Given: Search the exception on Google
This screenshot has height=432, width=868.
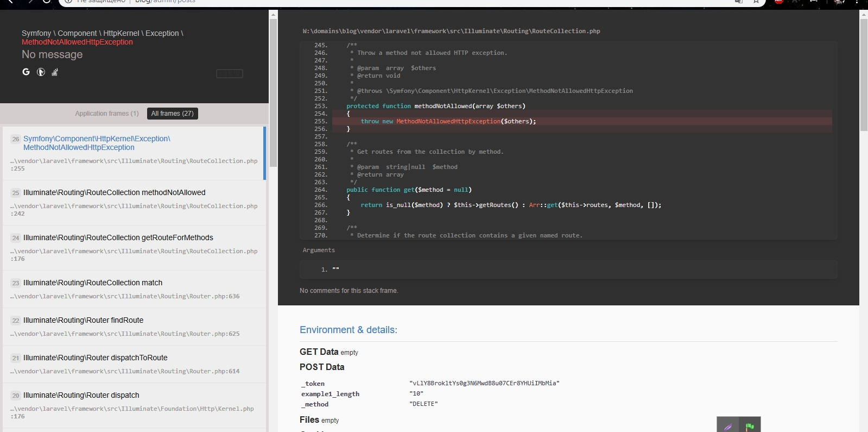Looking at the screenshot, I should tap(26, 72).
